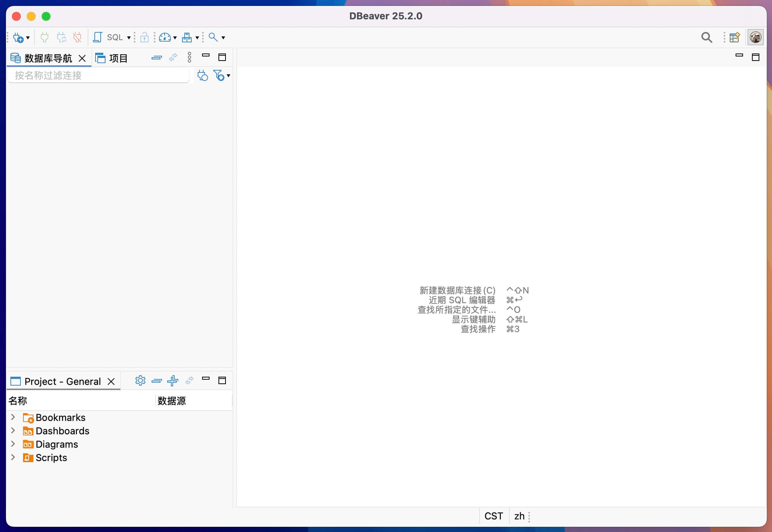
Task: Click the DBeaver perspective avatar icon
Action: [x=755, y=37]
